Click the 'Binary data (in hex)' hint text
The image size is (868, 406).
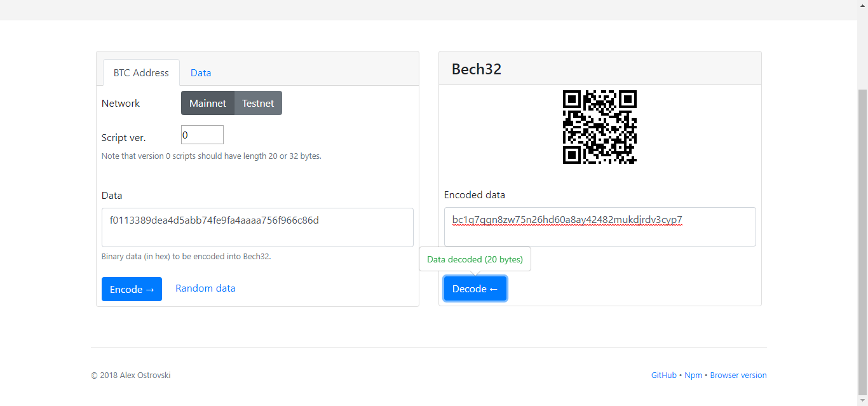coord(186,257)
